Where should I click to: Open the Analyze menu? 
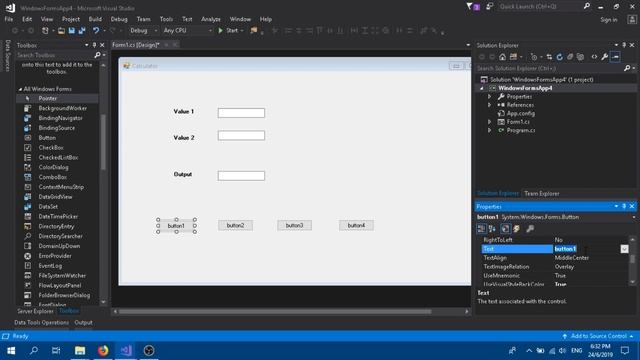click(x=211, y=19)
